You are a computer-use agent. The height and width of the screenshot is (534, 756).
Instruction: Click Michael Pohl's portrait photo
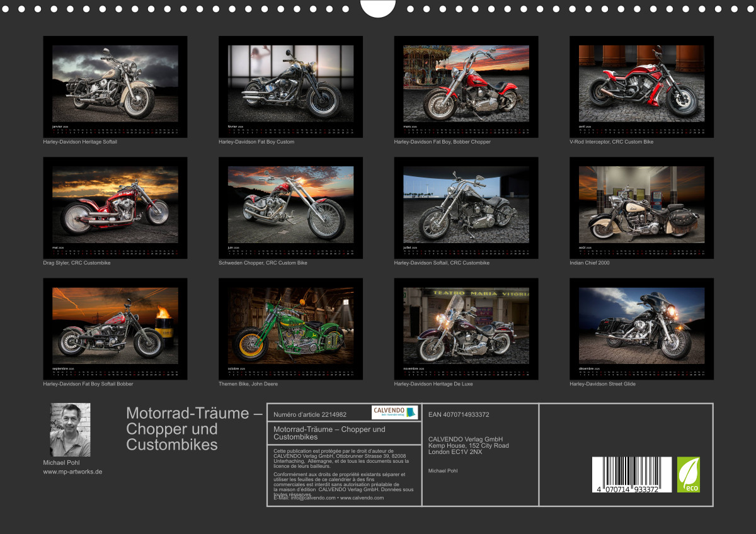[x=70, y=430]
